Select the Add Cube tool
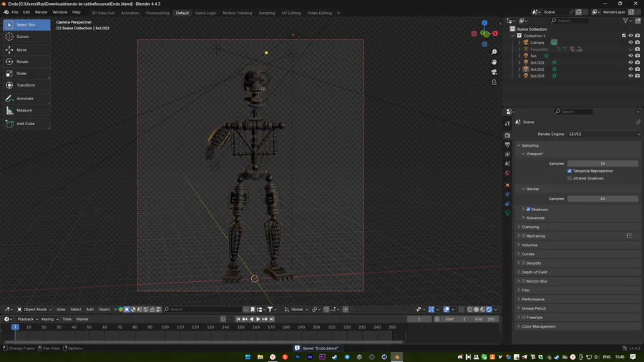Screen dimensions: 644x362 pos(26,124)
